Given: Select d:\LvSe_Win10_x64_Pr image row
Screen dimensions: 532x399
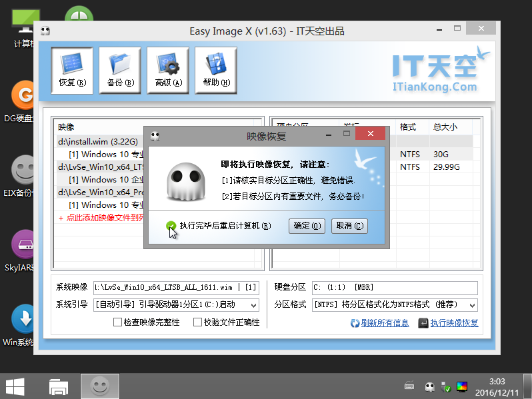Looking at the screenshot, I should tap(101, 193).
